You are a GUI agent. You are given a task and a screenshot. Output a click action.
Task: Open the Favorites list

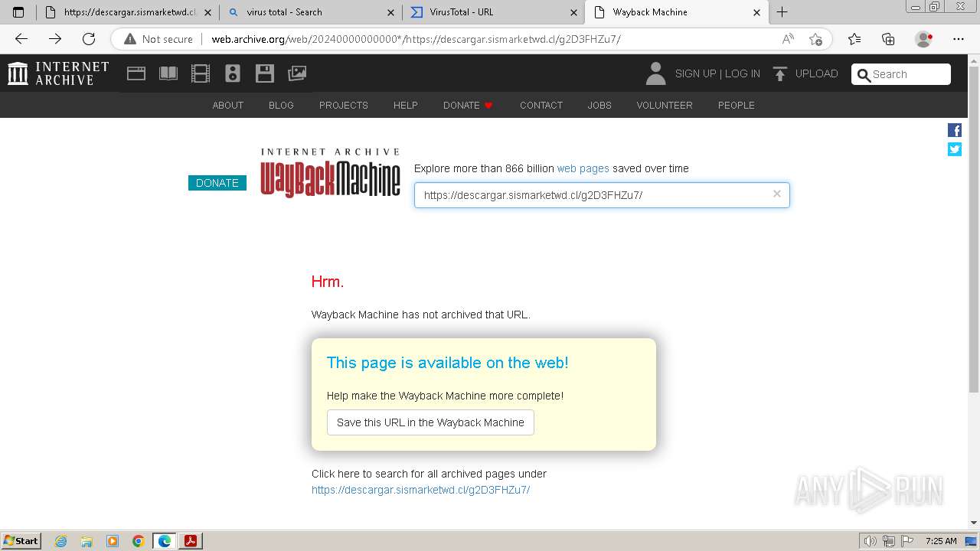pyautogui.click(x=854, y=39)
